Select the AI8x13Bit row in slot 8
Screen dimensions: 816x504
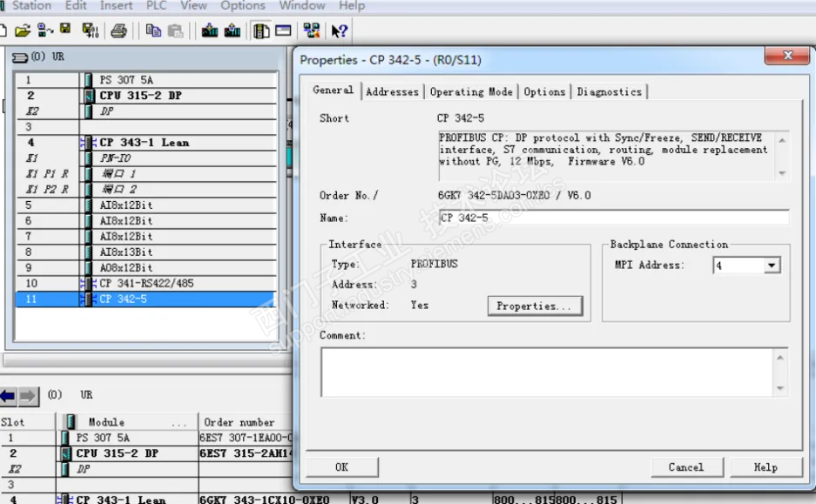click(x=146, y=252)
